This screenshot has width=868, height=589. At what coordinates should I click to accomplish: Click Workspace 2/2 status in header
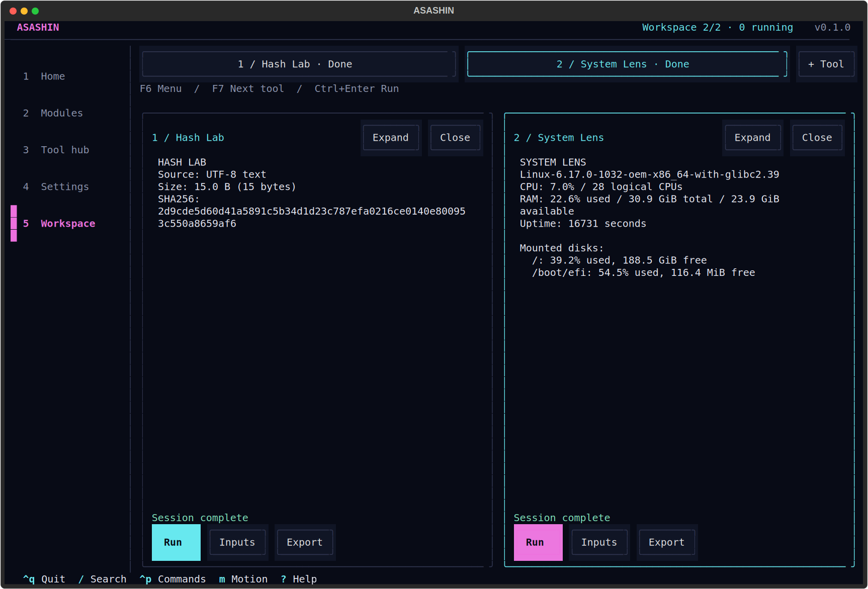point(681,27)
